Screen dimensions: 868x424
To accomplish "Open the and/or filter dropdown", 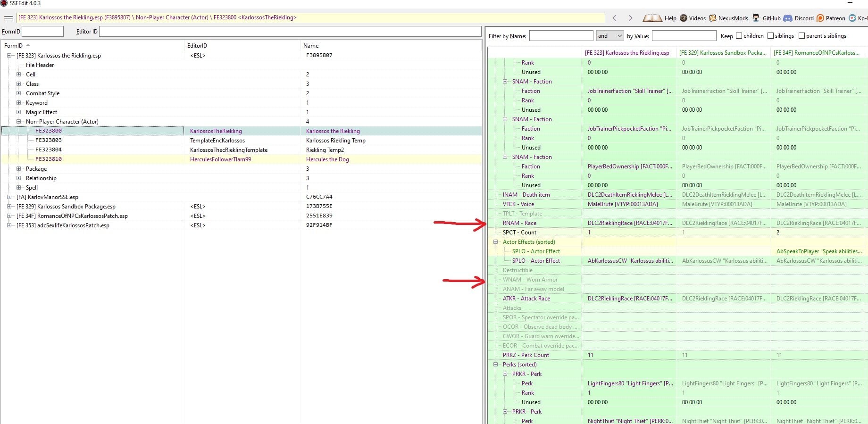I will [609, 36].
